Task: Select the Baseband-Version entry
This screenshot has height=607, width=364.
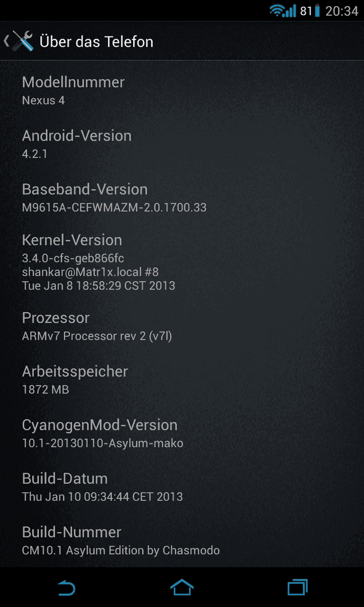Action: (182, 198)
